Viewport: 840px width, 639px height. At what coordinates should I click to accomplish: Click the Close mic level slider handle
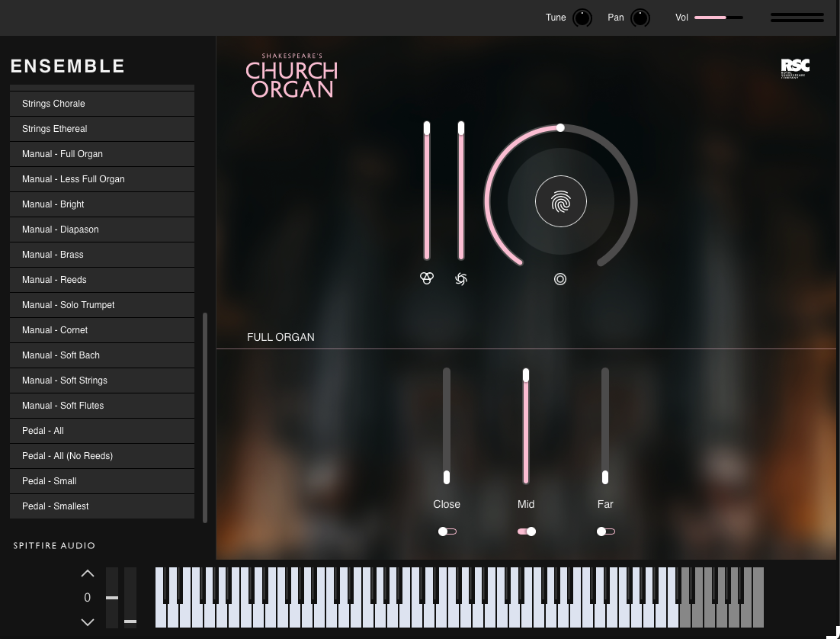[447, 477]
